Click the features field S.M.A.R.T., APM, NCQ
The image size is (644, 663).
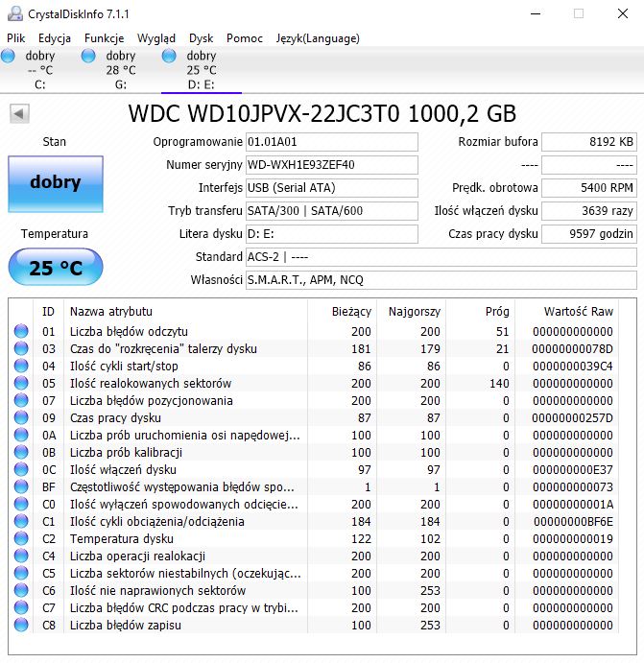click(441, 280)
